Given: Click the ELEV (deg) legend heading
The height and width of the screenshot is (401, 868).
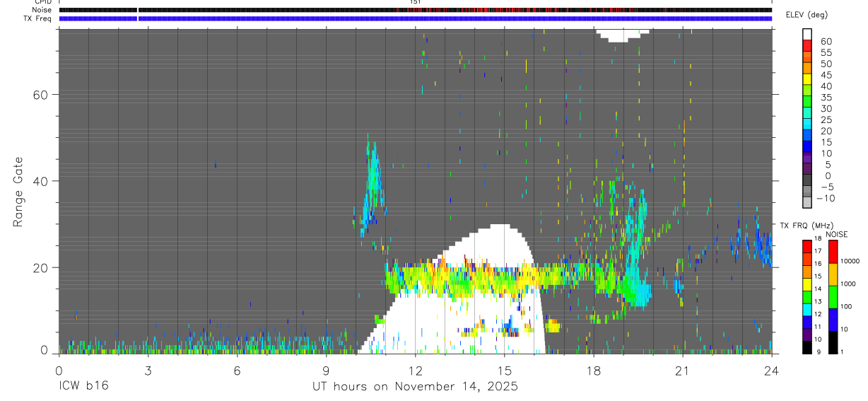Looking at the screenshot, I should (x=807, y=15).
